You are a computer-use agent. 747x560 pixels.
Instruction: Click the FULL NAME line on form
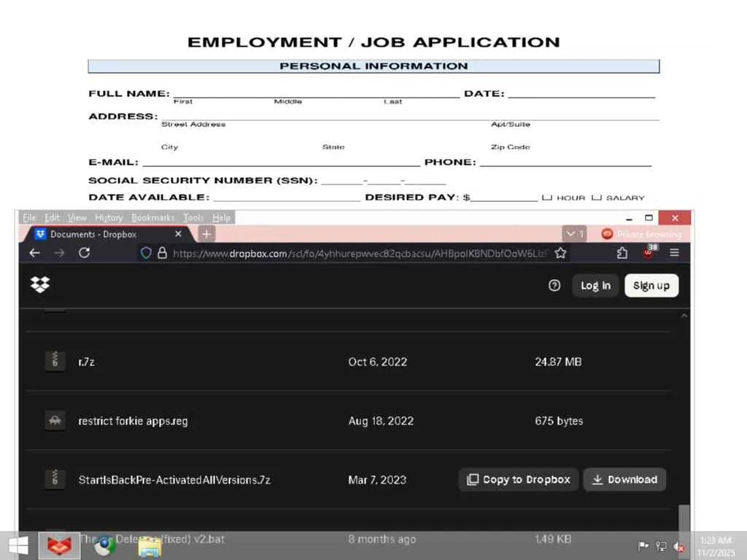(317, 93)
